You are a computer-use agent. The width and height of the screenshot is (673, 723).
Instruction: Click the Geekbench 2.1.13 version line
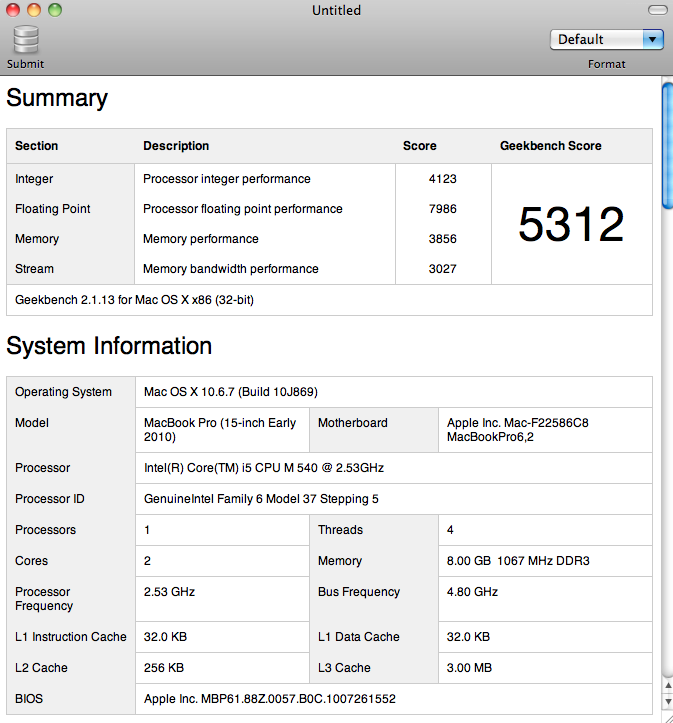coord(135,300)
